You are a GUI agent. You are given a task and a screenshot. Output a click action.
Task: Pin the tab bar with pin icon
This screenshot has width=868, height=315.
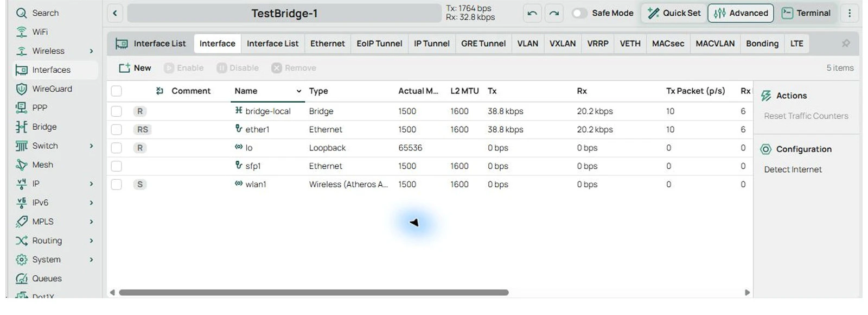(x=846, y=43)
